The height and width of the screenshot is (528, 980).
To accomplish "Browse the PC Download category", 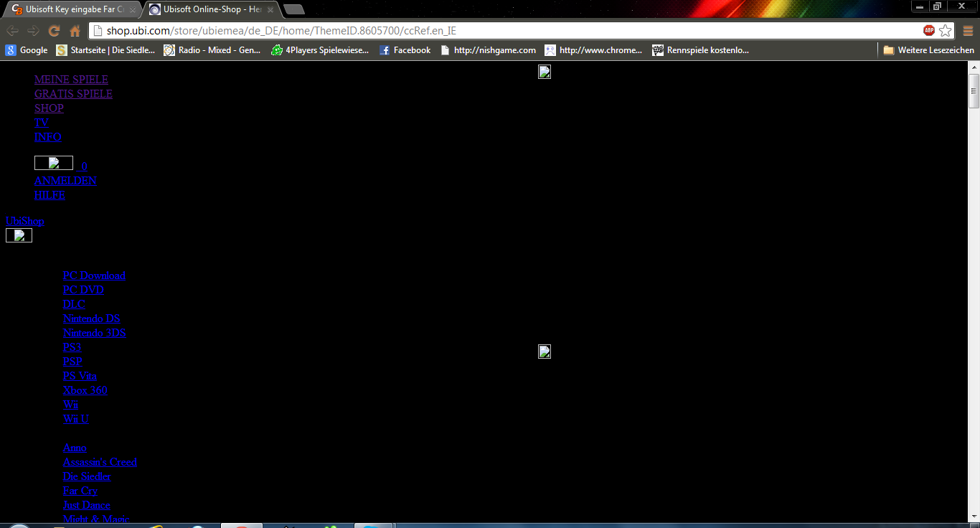I will coord(94,275).
